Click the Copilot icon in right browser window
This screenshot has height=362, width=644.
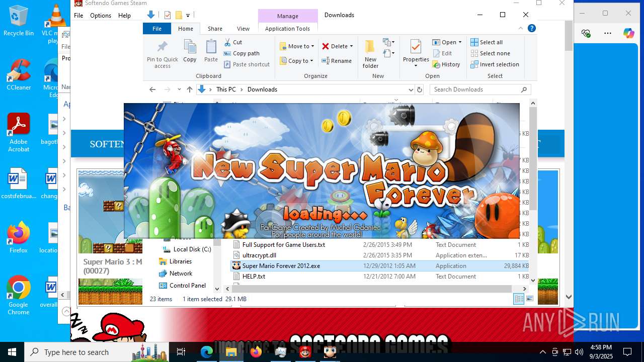tap(628, 33)
